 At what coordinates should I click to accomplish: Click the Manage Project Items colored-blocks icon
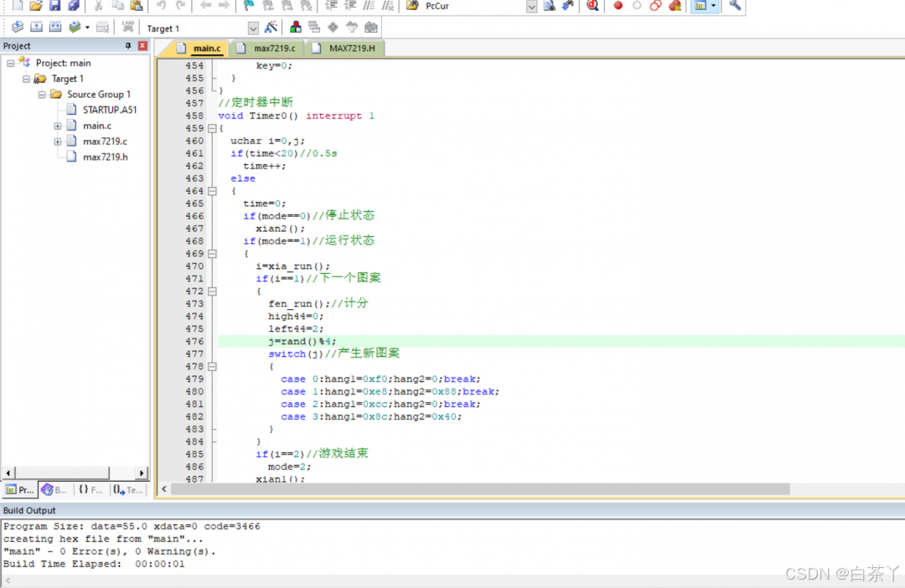click(296, 28)
